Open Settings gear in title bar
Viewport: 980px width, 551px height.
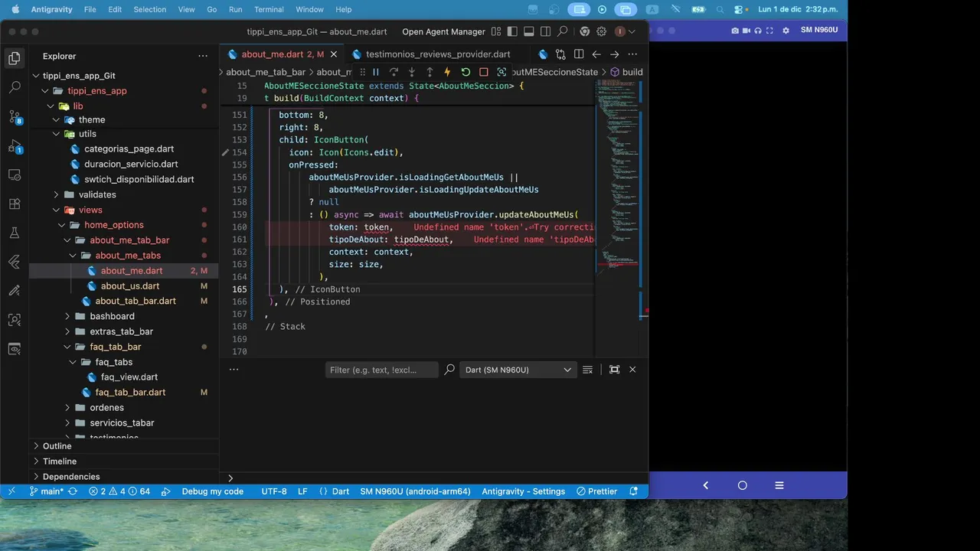pos(602,31)
